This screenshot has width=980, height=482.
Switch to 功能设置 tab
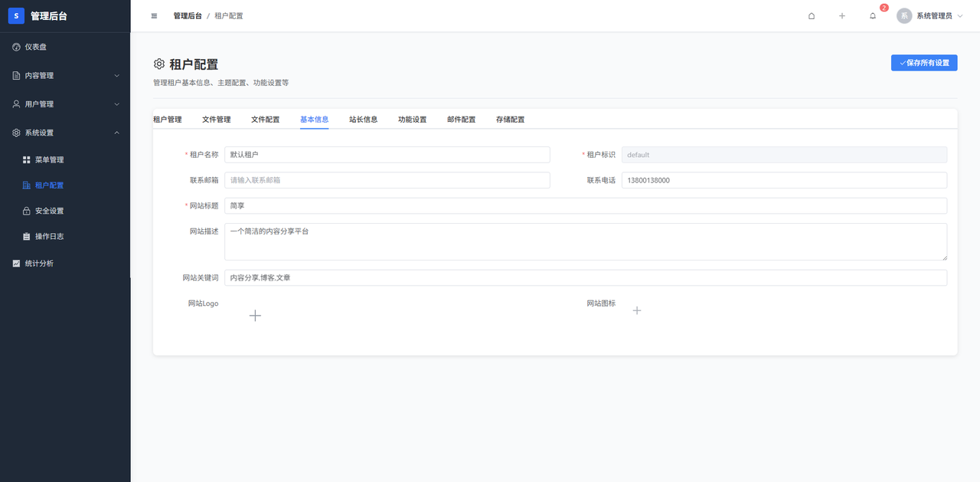point(413,120)
